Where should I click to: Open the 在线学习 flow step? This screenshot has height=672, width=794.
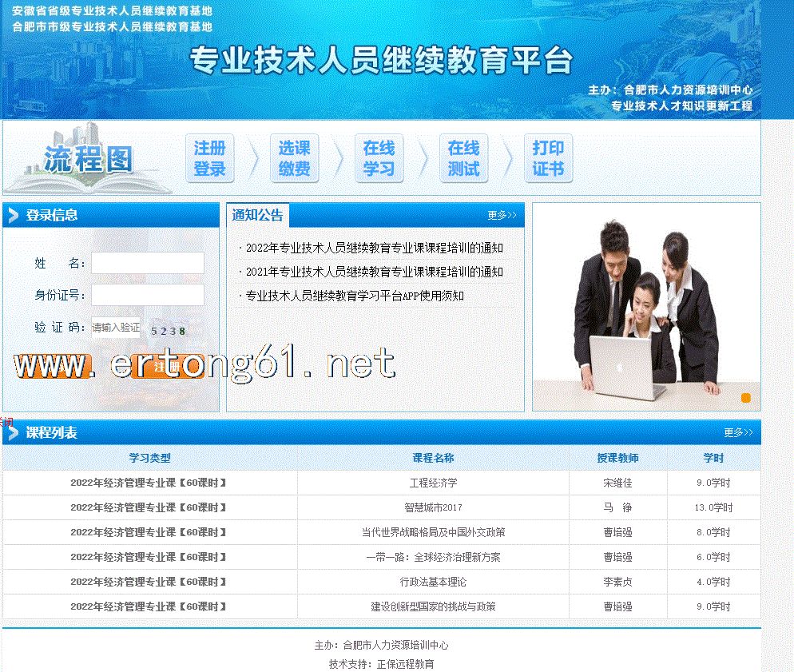coord(379,158)
